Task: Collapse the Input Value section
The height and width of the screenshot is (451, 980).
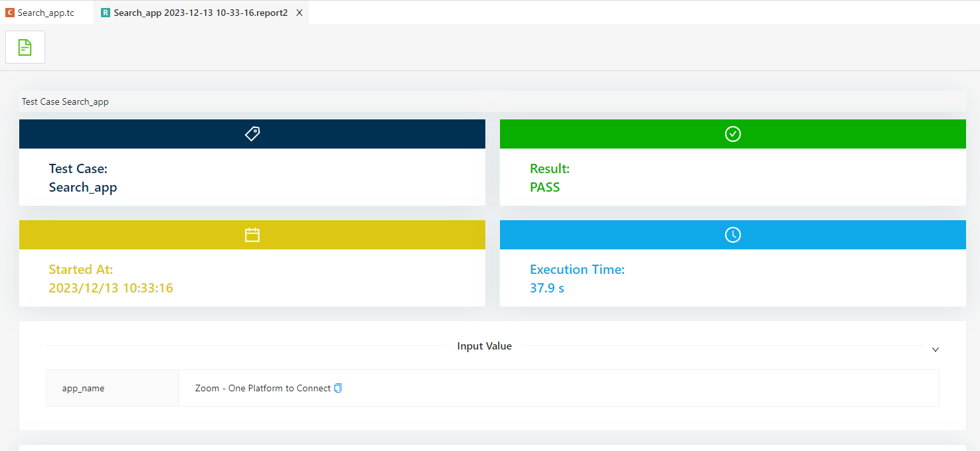Action: [x=936, y=349]
